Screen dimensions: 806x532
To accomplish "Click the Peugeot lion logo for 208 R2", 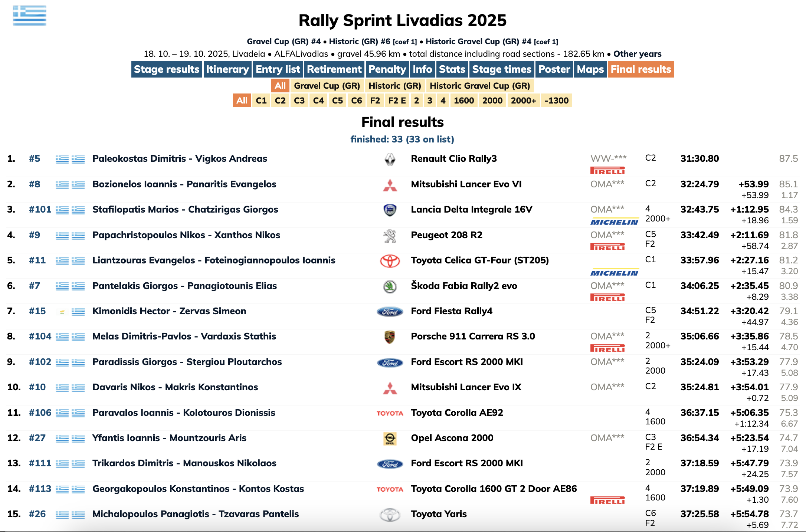I will coord(390,236).
